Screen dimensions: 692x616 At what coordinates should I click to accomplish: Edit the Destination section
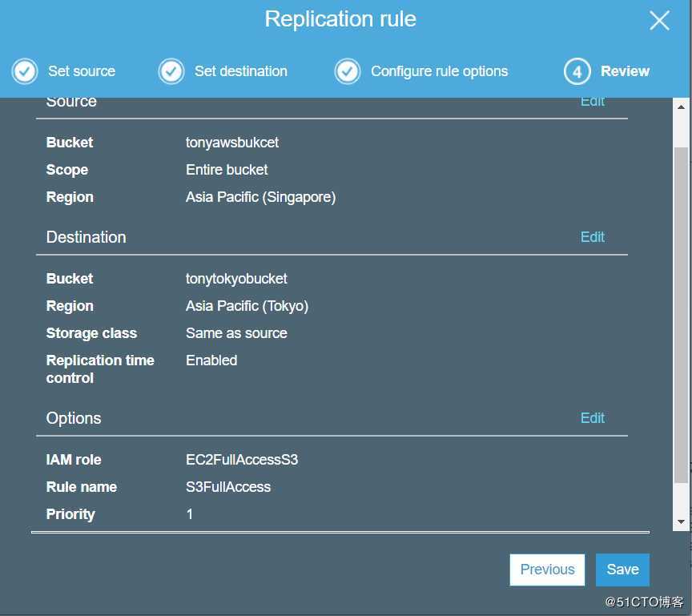click(x=592, y=237)
